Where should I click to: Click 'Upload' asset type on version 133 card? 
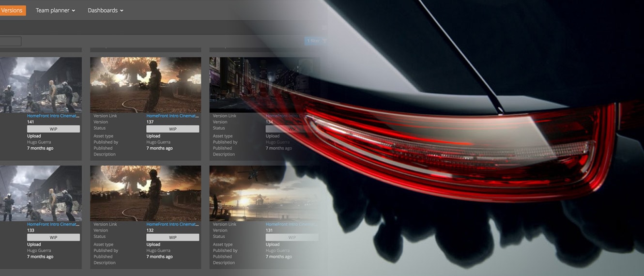point(34,245)
